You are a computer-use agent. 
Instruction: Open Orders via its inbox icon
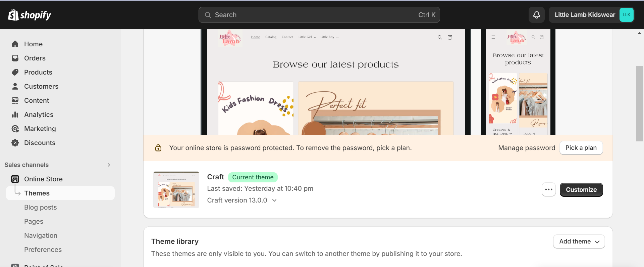click(x=15, y=58)
